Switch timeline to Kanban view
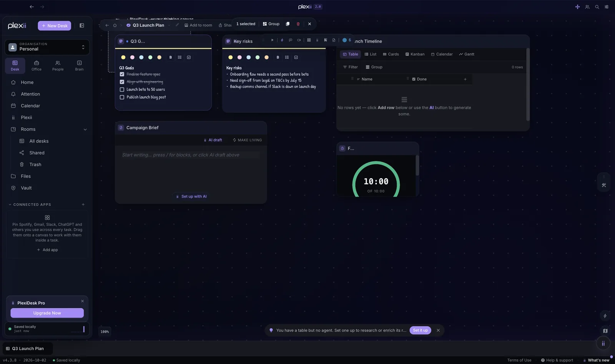 click(x=415, y=54)
